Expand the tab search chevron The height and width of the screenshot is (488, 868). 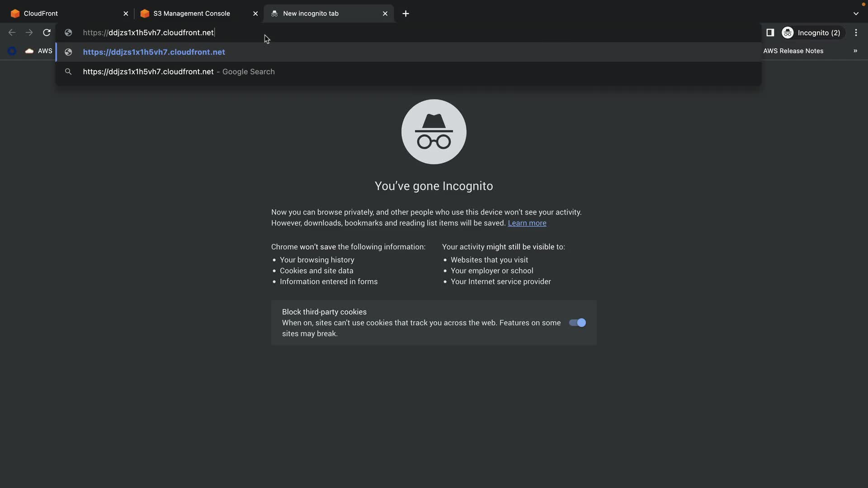tap(856, 14)
